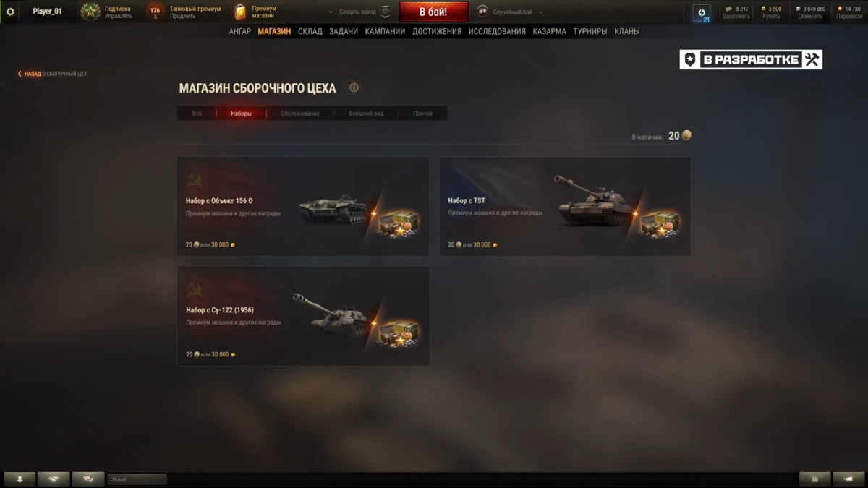Expand the Создать взвод dropdown arrow
The width and height of the screenshot is (868, 488).
[x=331, y=12]
